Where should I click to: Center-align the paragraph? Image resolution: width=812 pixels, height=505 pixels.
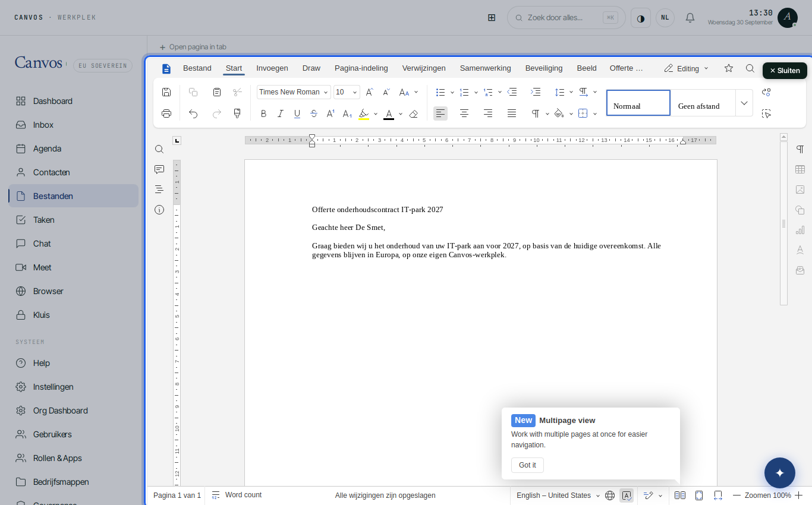[x=464, y=113]
